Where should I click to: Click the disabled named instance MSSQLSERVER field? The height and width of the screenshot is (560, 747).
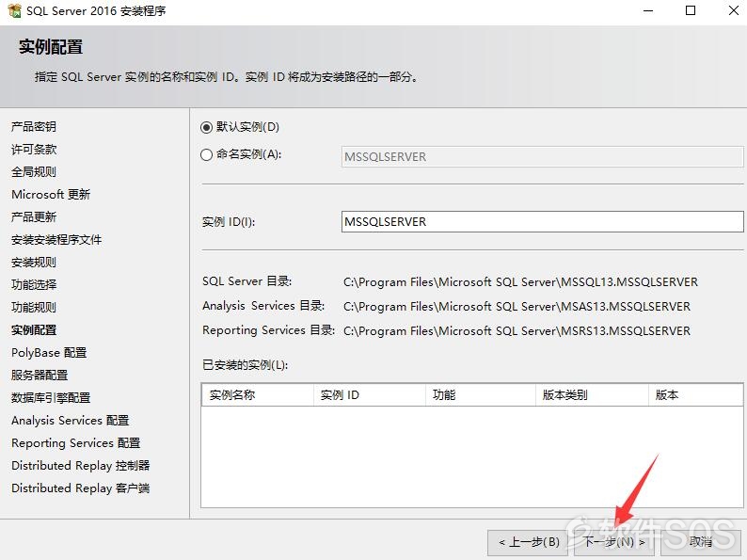click(x=542, y=157)
